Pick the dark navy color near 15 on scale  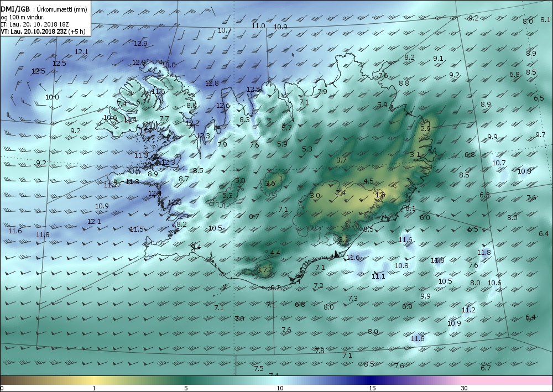click(x=371, y=380)
